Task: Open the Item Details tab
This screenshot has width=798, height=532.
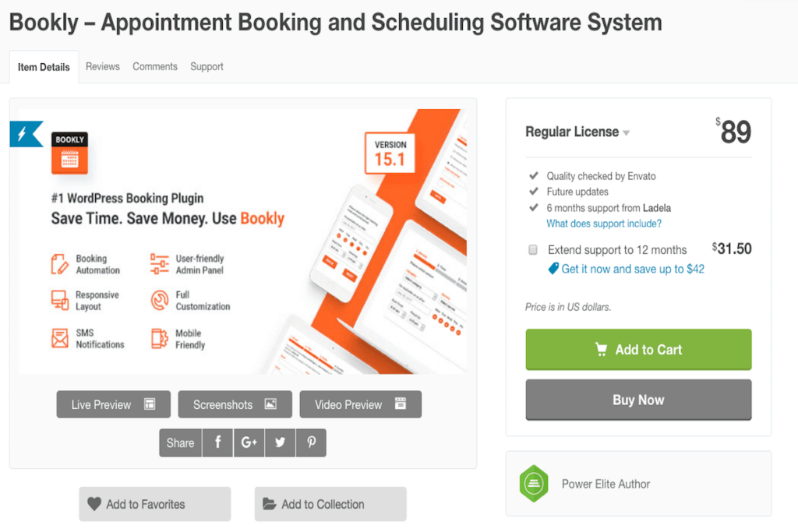Action: point(44,67)
